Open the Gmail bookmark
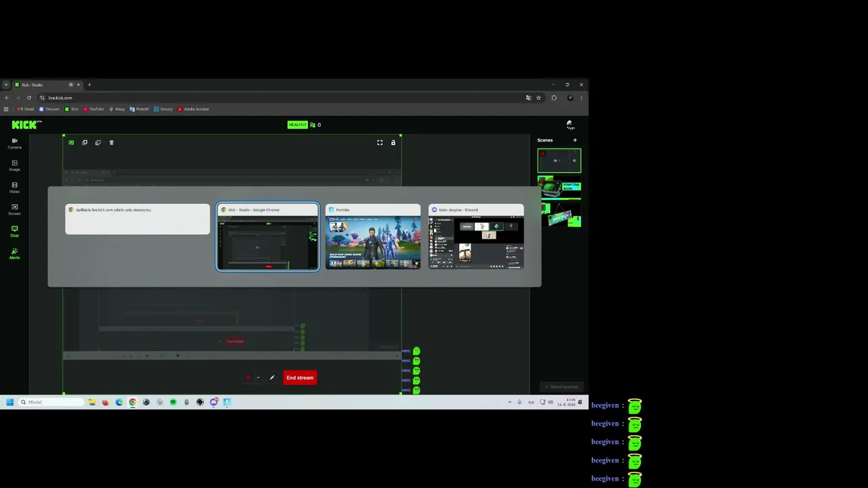868x488 pixels. pyautogui.click(x=26, y=109)
